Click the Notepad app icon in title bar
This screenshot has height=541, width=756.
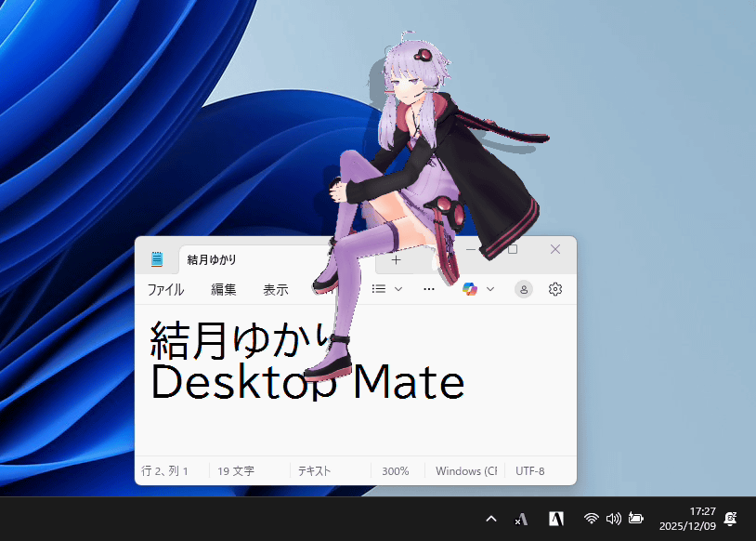157,259
